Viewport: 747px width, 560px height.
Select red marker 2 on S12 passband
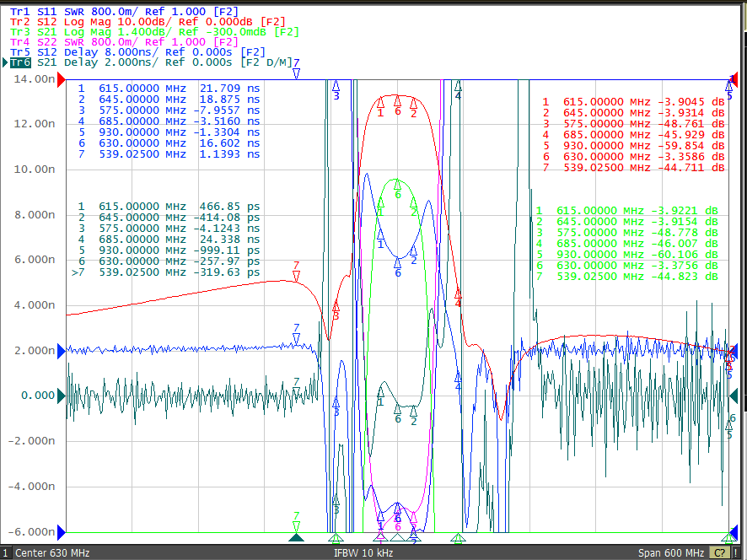click(413, 101)
